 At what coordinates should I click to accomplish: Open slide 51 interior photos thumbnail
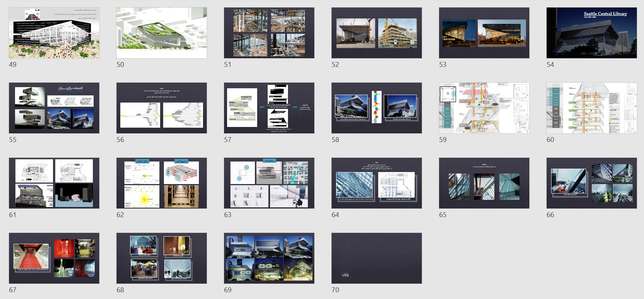[x=269, y=33]
